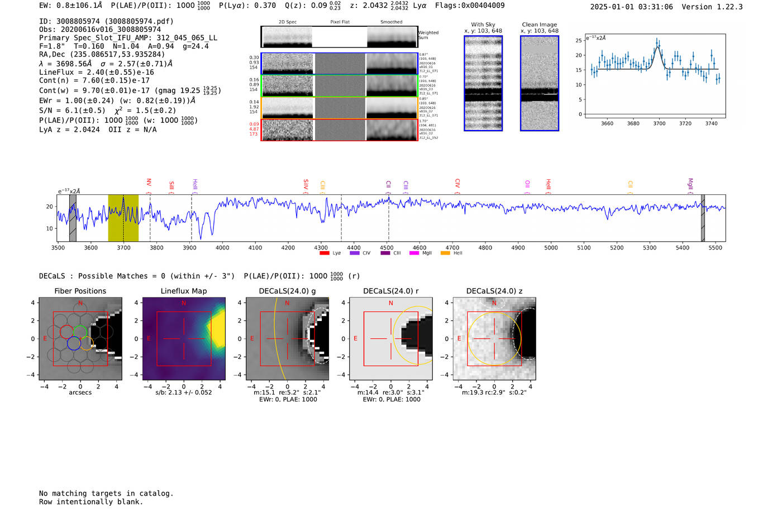The width and height of the screenshot is (782, 532).
Task: Click the green-bordered 2D spectrum row
Action: point(340,85)
